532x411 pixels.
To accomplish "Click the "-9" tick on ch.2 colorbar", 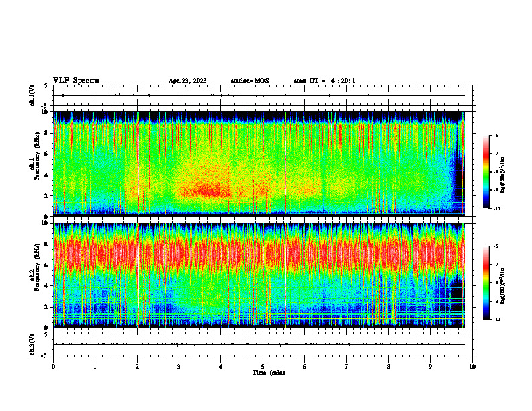I will click(496, 301).
